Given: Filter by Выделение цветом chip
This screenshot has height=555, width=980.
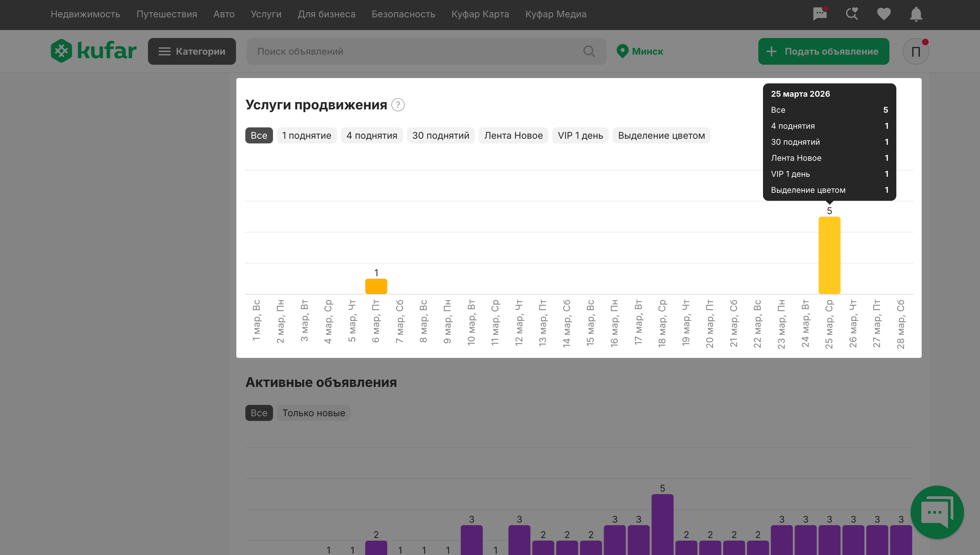Looking at the screenshot, I should pos(661,135).
